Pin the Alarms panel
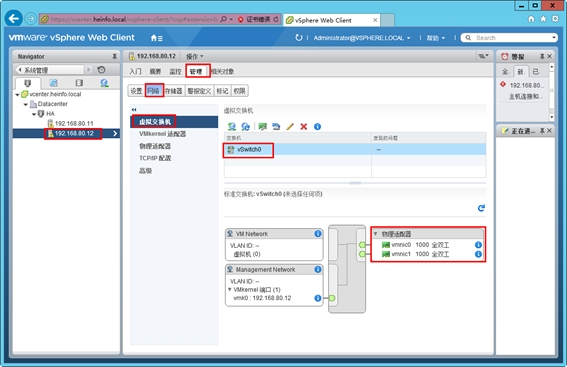Image resolution: width=567 pixels, height=367 pixels. (x=542, y=56)
